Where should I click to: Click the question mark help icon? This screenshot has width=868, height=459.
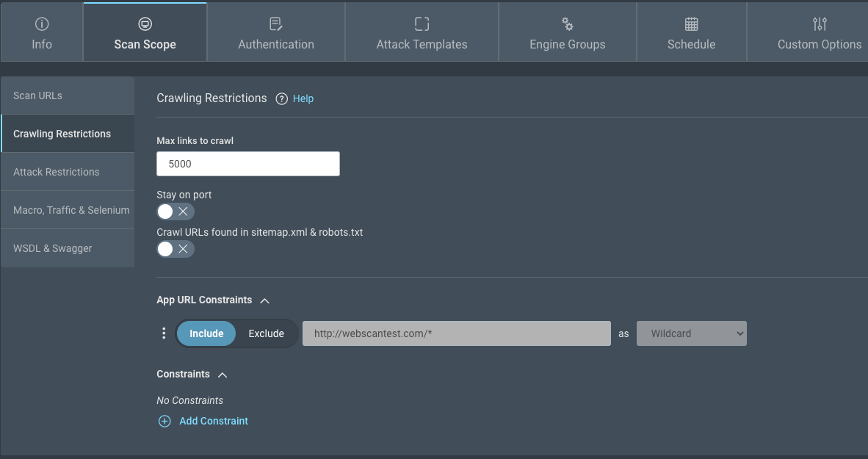point(281,99)
